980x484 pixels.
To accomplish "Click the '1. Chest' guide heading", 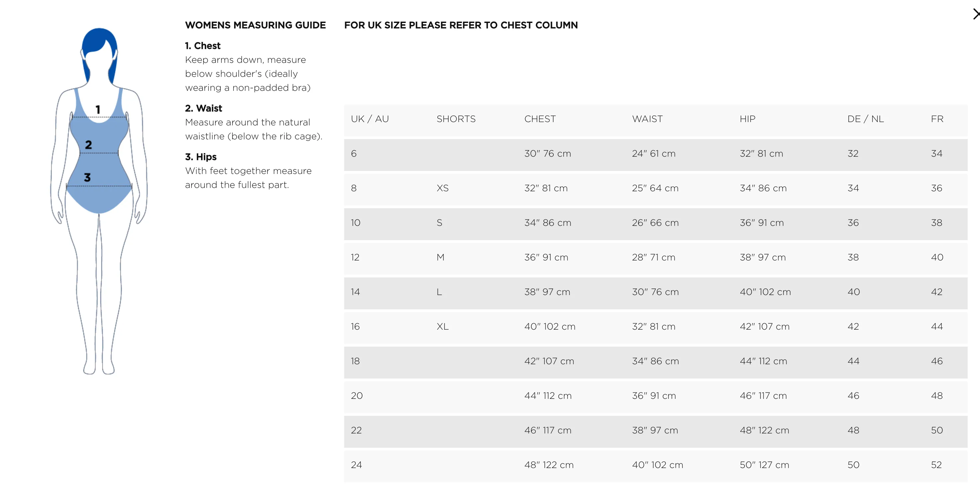I will 203,46.
